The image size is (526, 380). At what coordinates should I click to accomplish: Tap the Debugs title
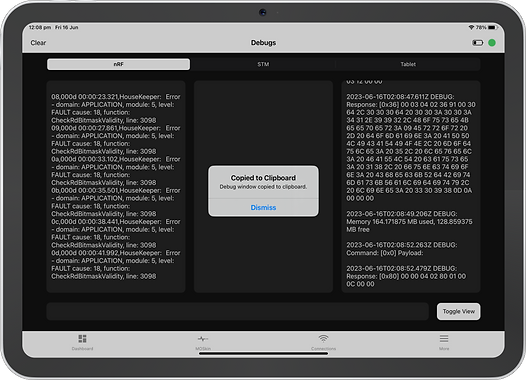coord(263,43)
